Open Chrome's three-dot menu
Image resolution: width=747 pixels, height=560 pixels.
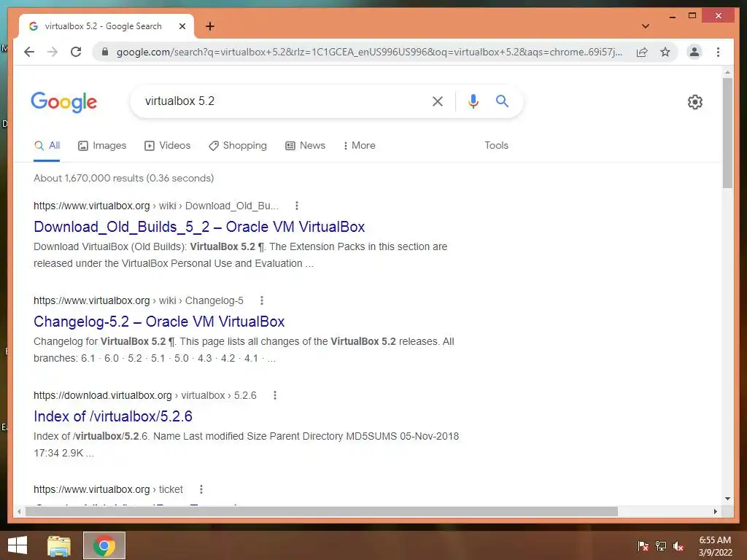coord(718,52)
